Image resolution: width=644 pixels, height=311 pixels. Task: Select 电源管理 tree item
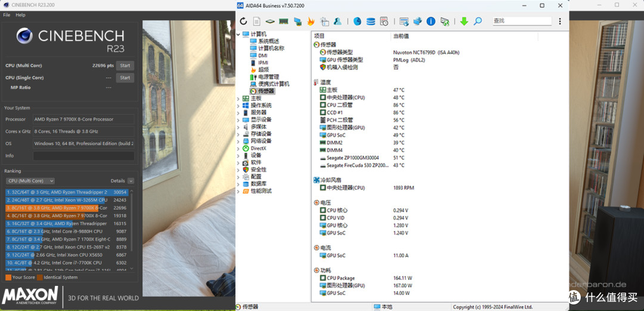(x=268, y=77)
